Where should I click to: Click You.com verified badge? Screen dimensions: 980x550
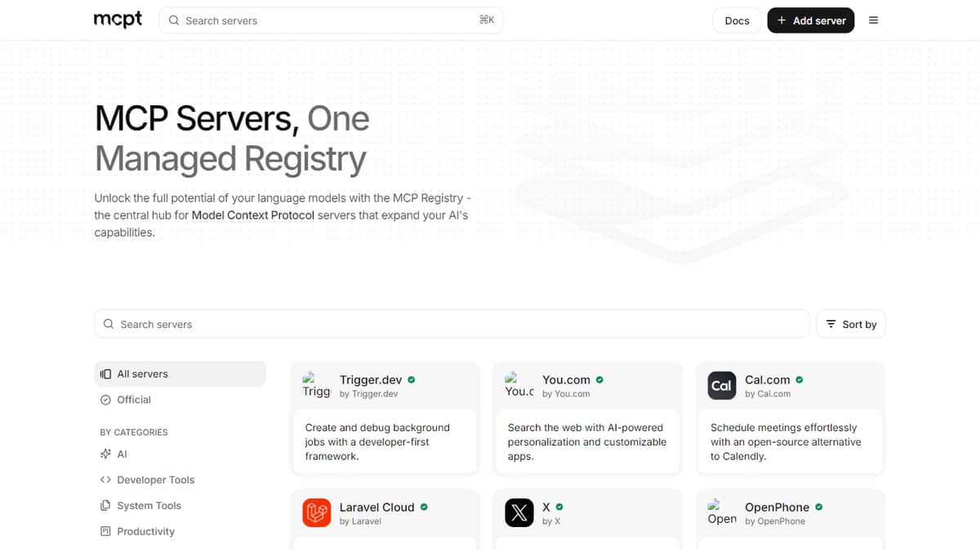tap(599, 379)
